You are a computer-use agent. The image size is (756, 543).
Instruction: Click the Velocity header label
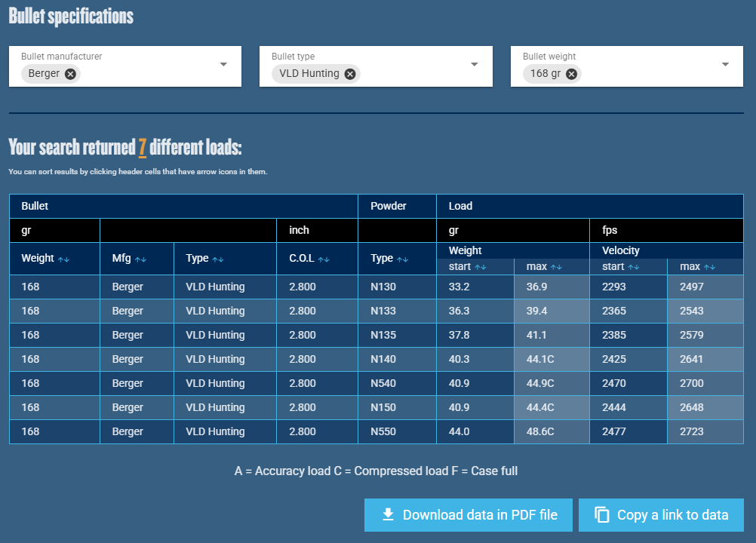[620, 250]
